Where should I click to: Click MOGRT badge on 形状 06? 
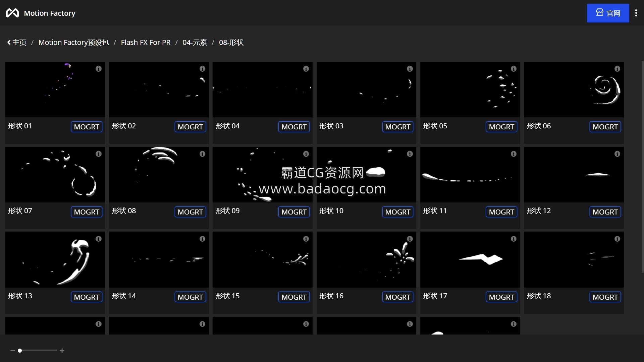605,127
